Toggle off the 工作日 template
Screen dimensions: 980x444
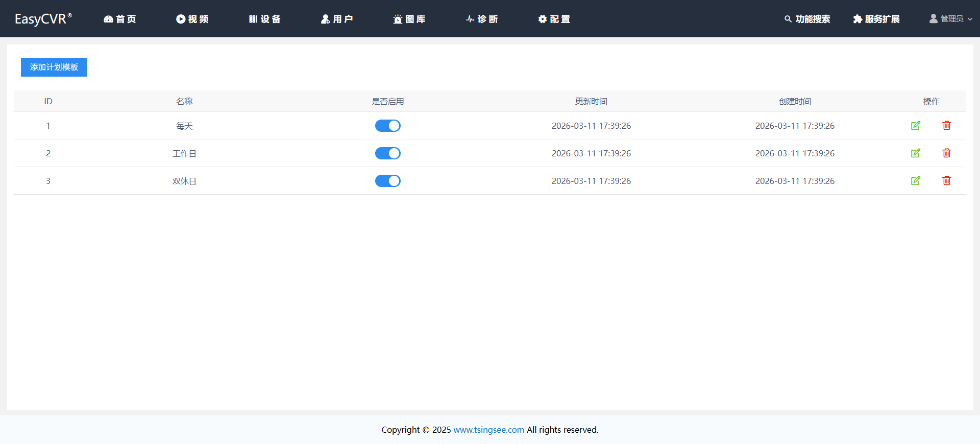[388, 153]
